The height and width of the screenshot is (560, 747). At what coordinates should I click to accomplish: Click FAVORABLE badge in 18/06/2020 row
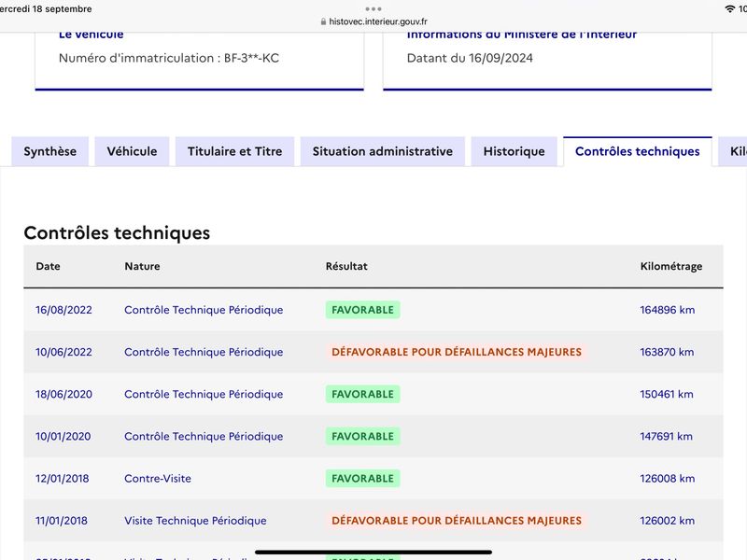click(x=362, y=394)
